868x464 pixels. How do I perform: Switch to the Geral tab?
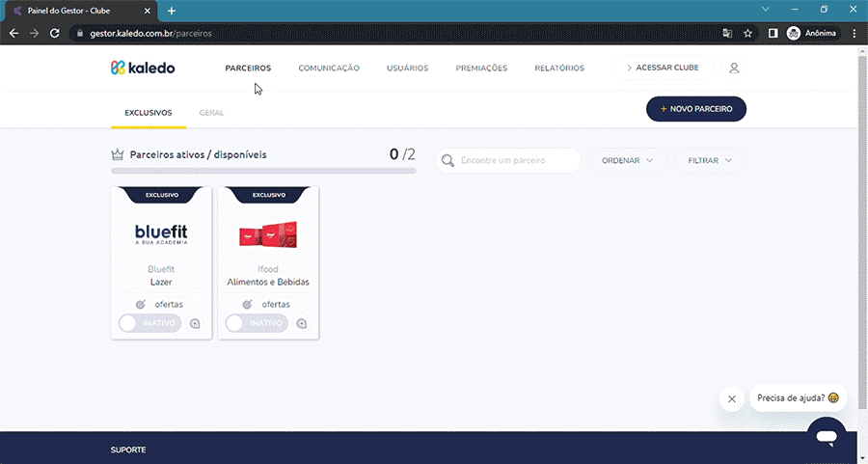click(211, 113)
